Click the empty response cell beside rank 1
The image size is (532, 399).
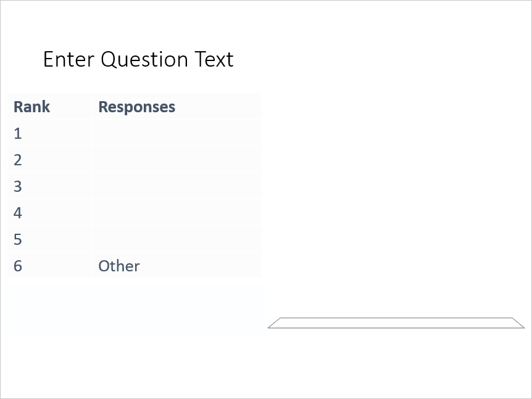[177, 133]
